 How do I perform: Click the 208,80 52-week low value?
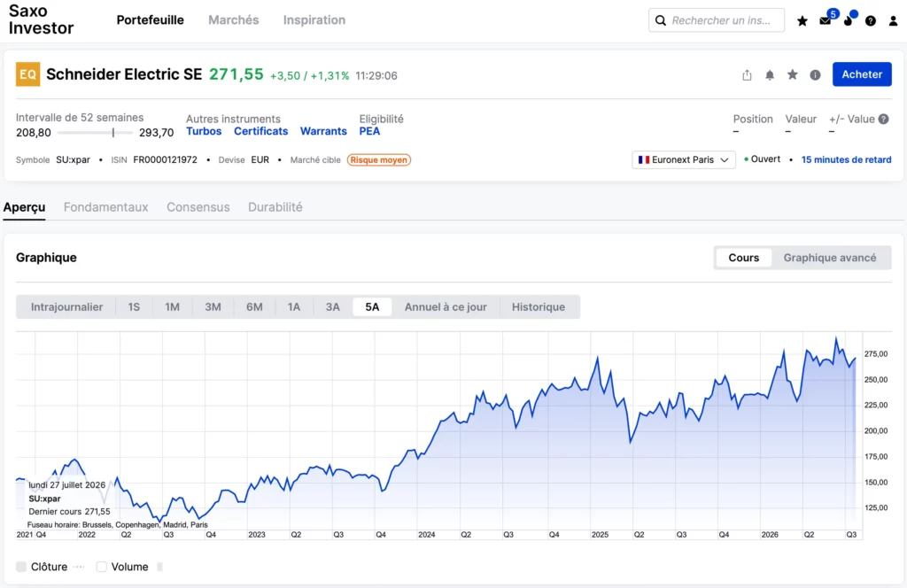click(x=34, y=133)
